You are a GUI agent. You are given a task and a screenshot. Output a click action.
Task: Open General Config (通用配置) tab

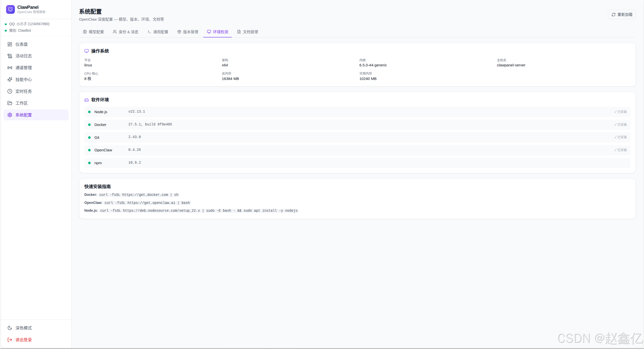click(158, 32)
